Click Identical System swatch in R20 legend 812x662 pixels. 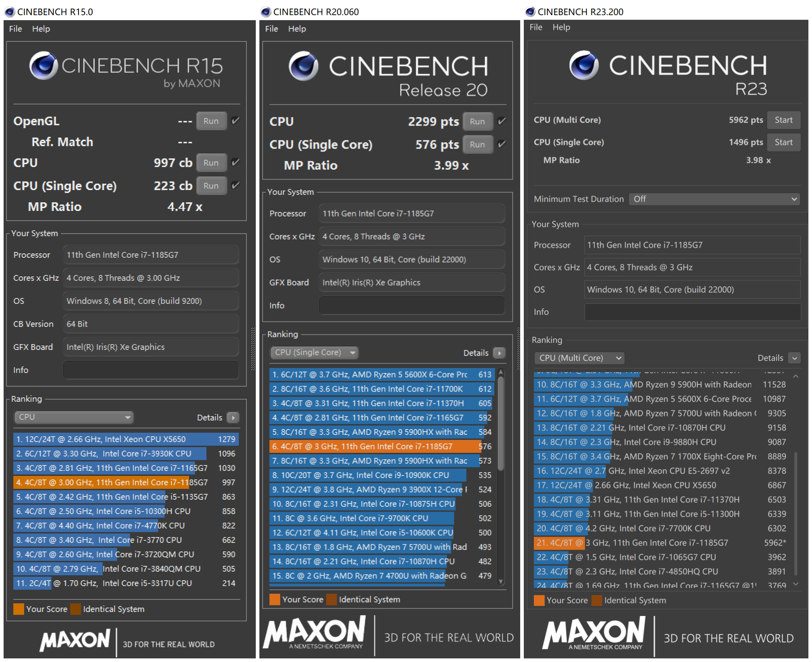(x=331, y=599)
